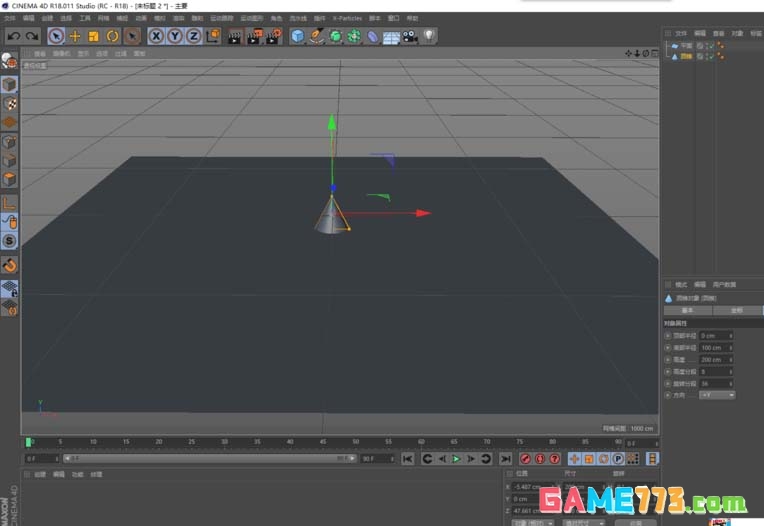Click the timeline preview range slider bar

click(210, 459)
